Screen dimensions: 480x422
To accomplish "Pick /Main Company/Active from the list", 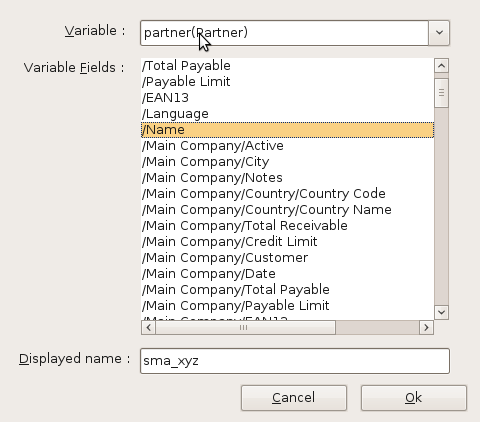I will (x=287, y=146).
